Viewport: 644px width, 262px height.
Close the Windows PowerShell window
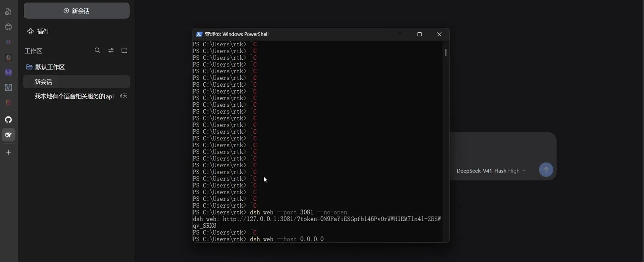tap(439, 34)
